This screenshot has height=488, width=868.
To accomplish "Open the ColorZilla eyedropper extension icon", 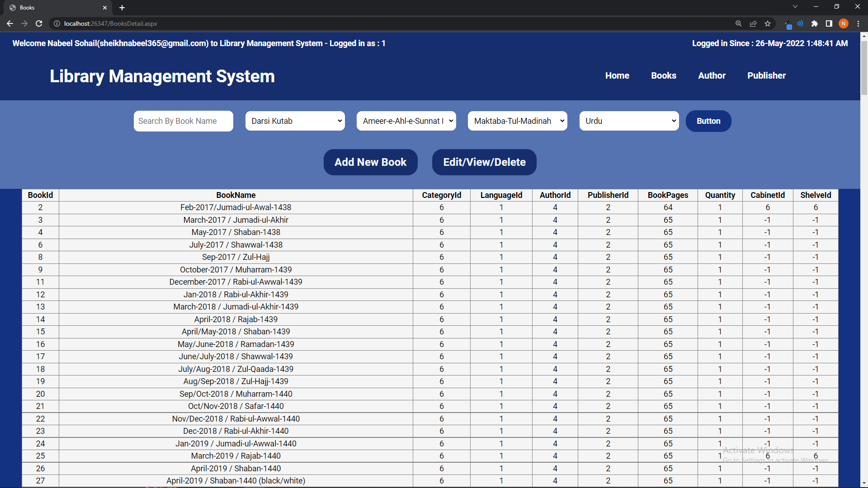I will 788,23.
